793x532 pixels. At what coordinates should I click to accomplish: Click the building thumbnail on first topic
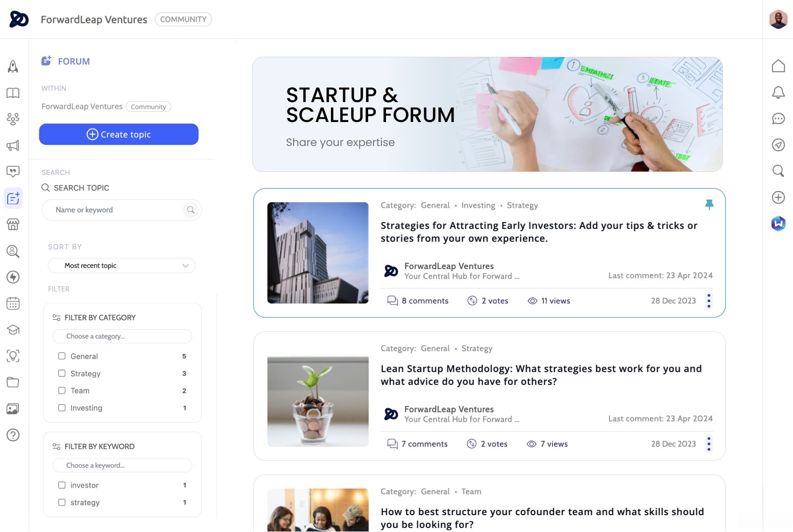(x=318, y=253)
